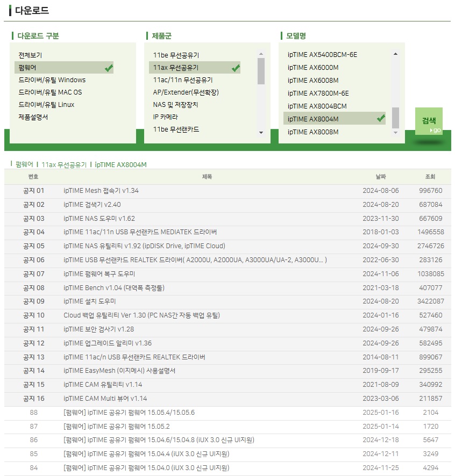Click the down arrow of the 모델명 list scrollbar
The width and height of the screenshot is (455, 476).
(395, 132)
